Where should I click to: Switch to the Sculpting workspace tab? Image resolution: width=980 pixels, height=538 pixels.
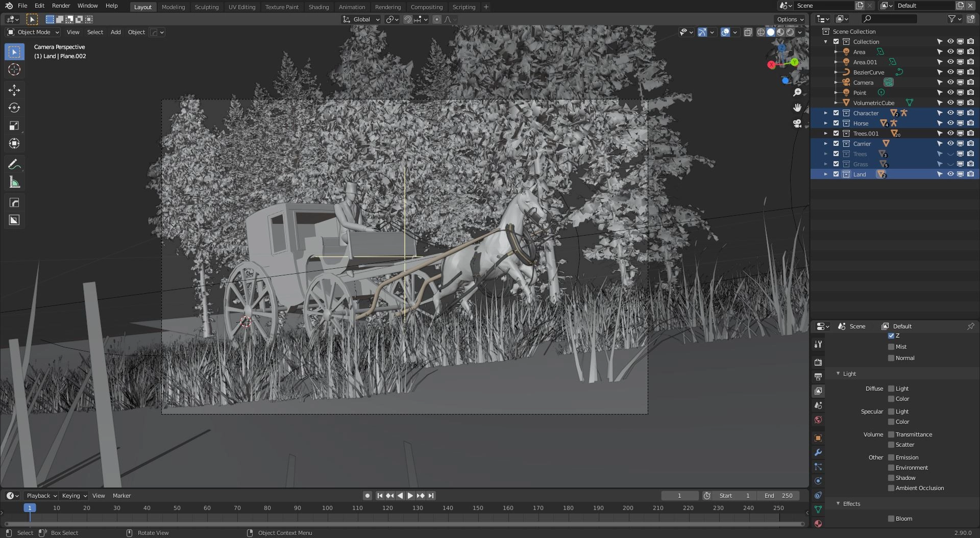(206, 7)
